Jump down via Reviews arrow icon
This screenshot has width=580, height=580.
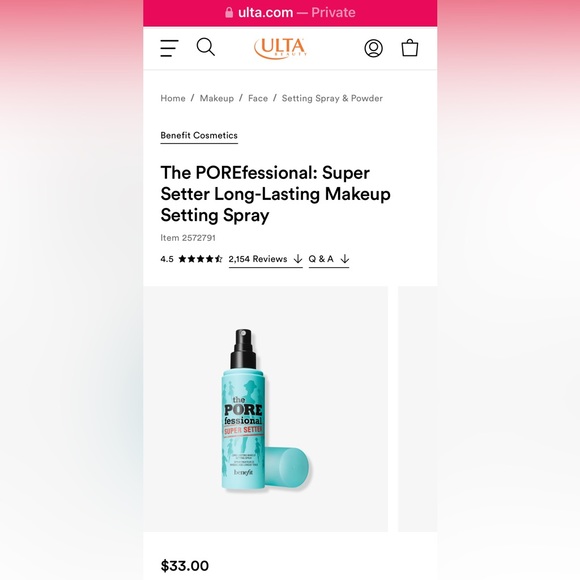(298, 259)
